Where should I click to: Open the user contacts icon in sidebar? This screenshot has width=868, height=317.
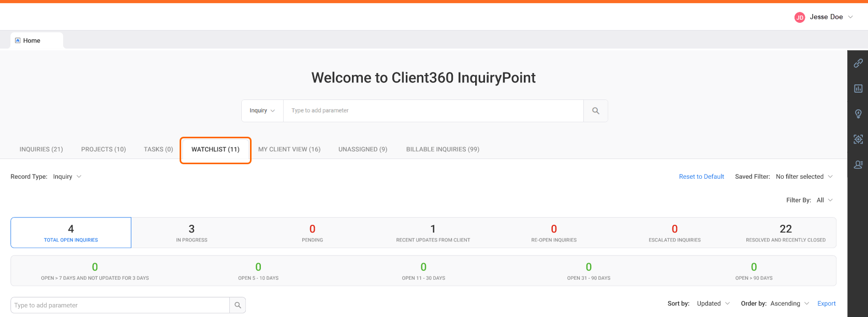[858, 165]
